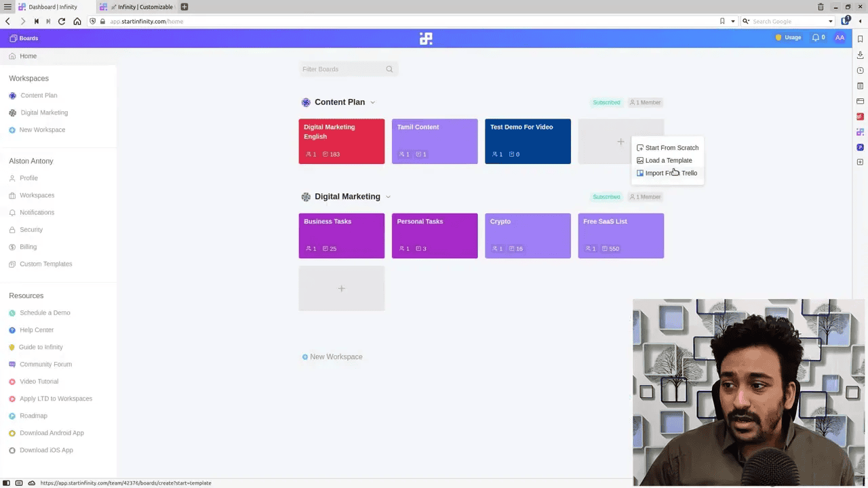The height and width of the screenshot is (488, 868).
Task: Click inside the Filter Boards input field
Action: click(339, 69)
